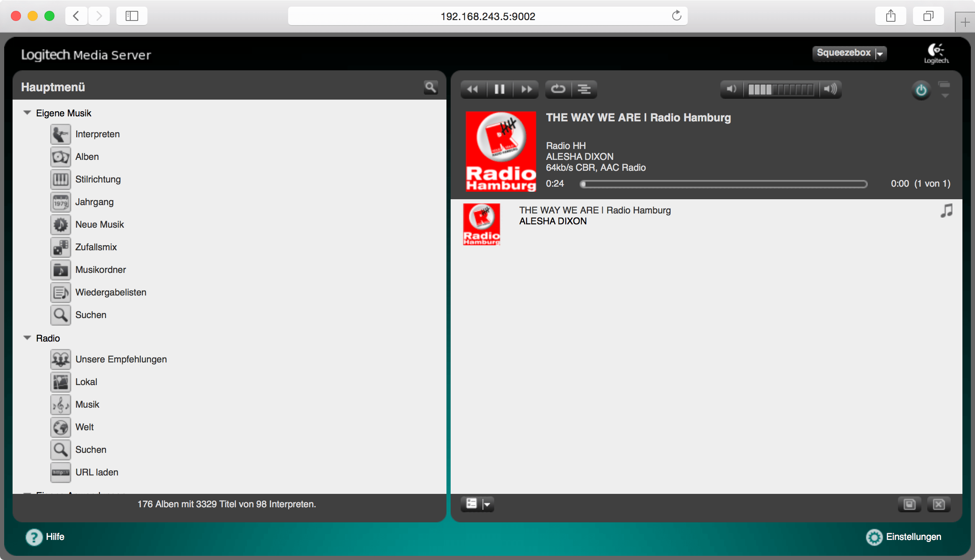Open the Musikordner music folder browser
The image size is (975, 560).
[101, 270]
